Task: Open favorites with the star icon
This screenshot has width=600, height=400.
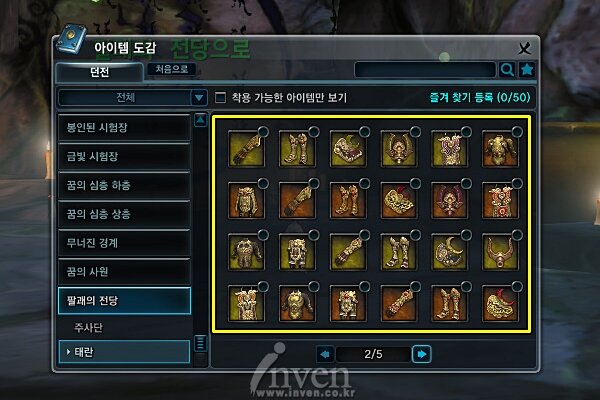Action: [x=527, y=70]
